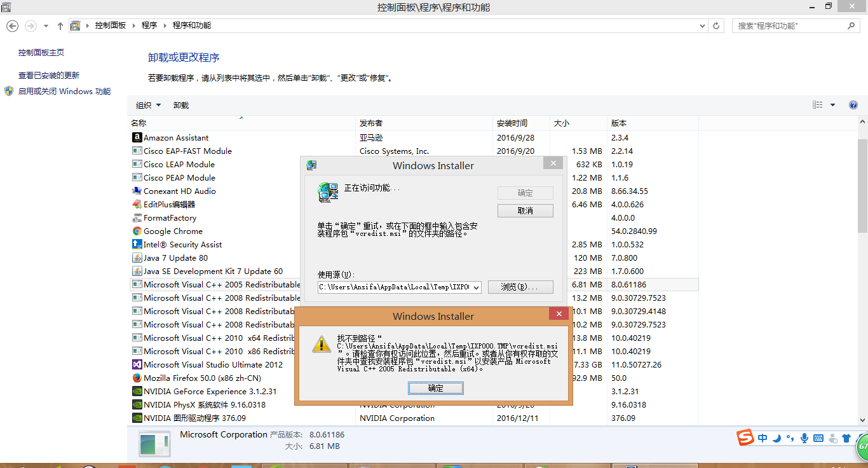868x468 pixels.
Task: Click the 控制面板 breadcrumb segment
Action: (x=111, y=25)
